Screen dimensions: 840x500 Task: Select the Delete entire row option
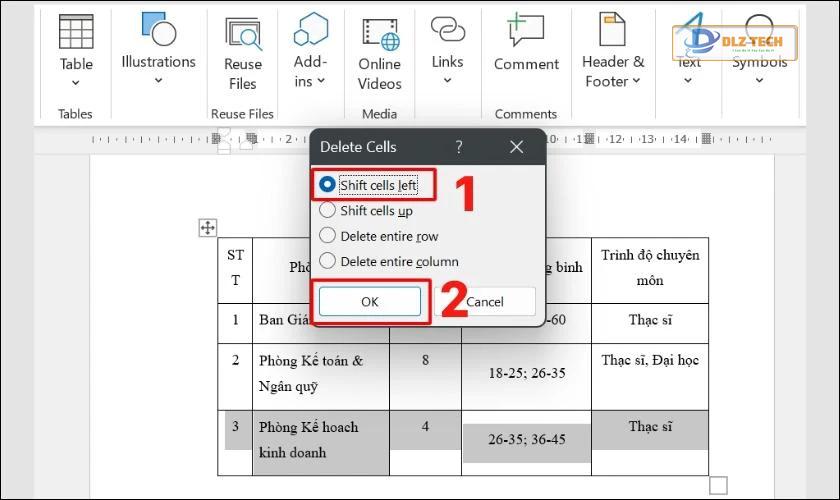click(379, 236)
